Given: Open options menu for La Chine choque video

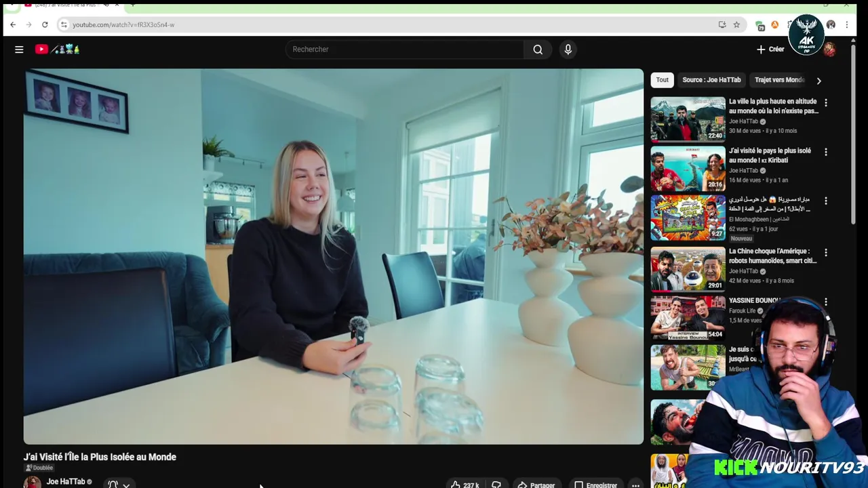Looking at the screenshot, I should [x=825, y=252].
